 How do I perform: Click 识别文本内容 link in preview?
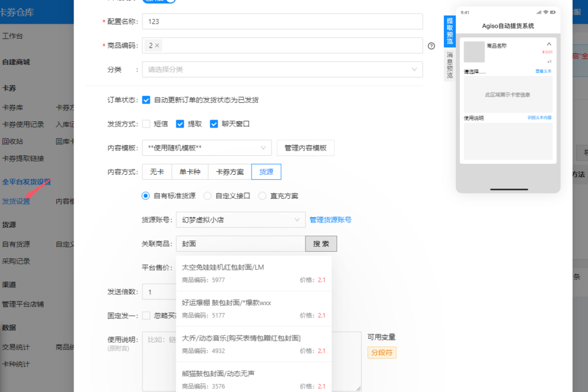click(x=540, y=117)
